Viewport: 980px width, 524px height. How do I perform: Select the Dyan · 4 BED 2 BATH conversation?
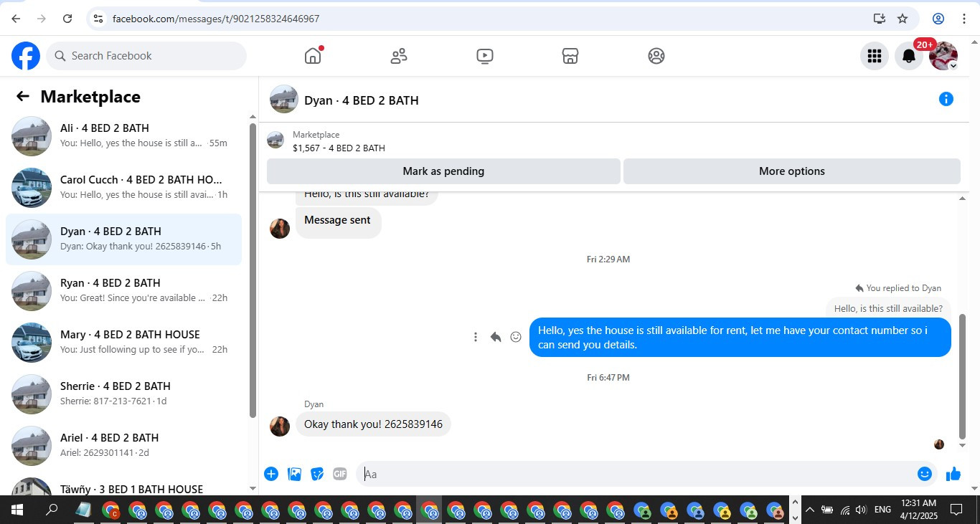coord(123,239)
